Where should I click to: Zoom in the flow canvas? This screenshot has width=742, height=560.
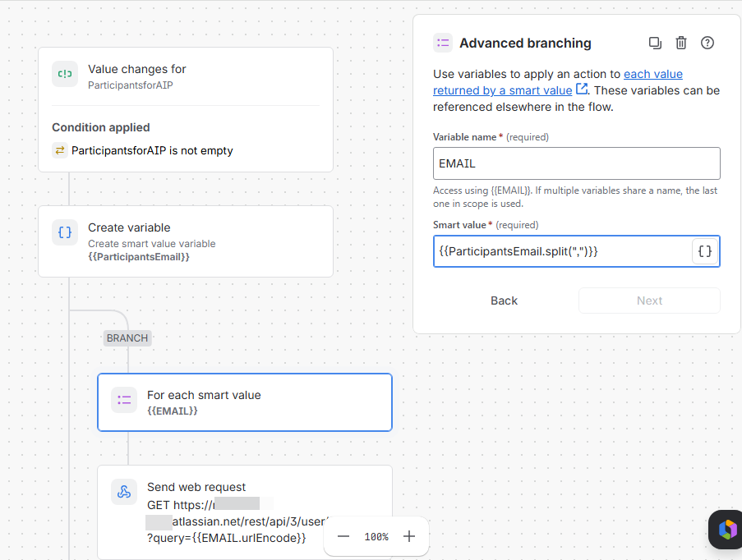tap(409, 536)
